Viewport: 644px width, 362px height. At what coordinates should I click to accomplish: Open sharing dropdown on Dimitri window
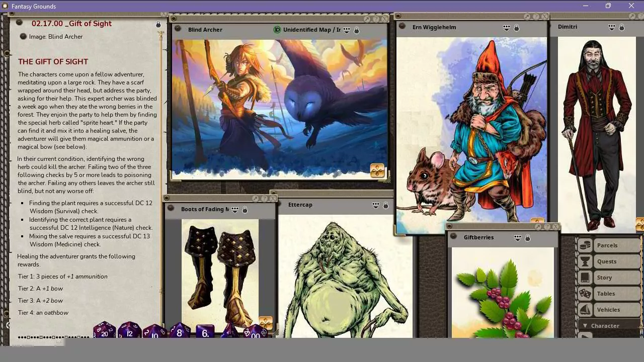(612, 28)
